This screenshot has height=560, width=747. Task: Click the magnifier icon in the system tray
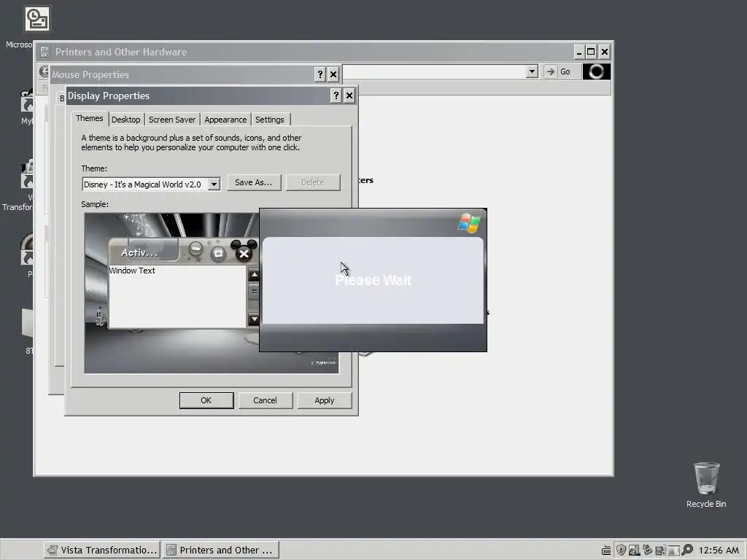[687, 550]
